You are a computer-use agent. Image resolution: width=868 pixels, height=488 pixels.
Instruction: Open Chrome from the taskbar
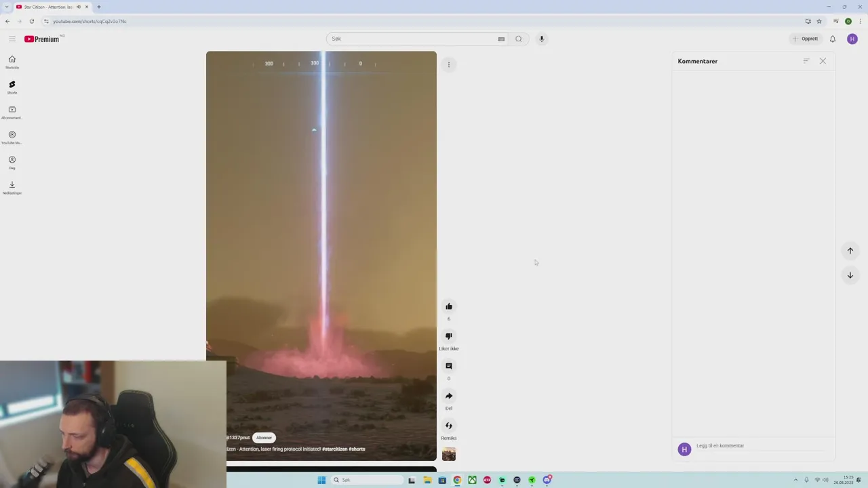click(457, 480)
